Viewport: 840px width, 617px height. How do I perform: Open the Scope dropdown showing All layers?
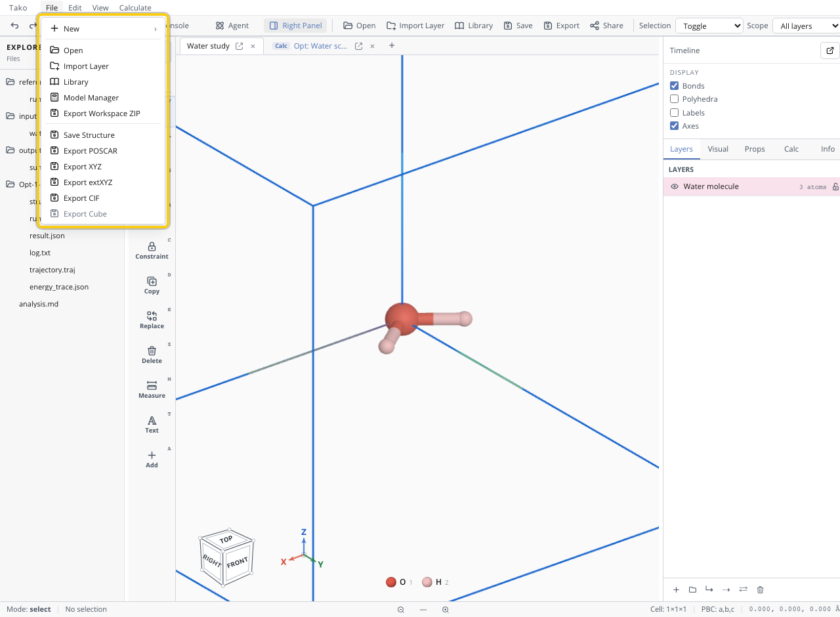pyautogui.click(x=806, y=26)
